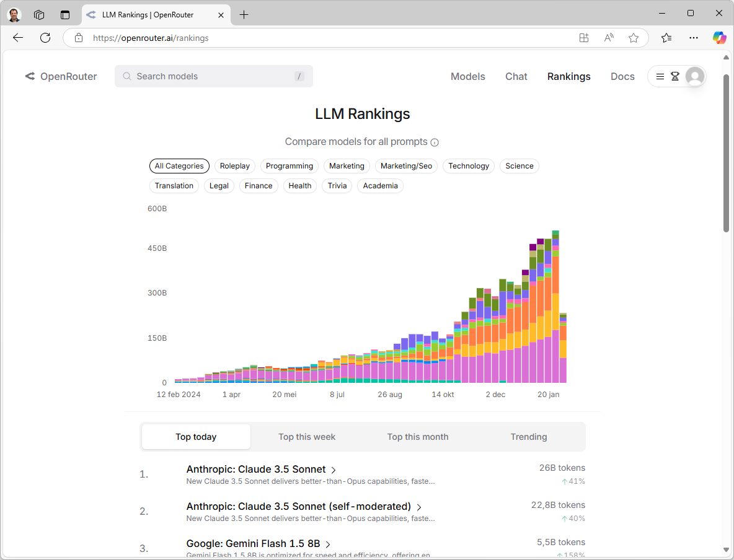Click the 26B tokens value
The width and height of the screenshot is (734, 560).
[x=562, y=468]
